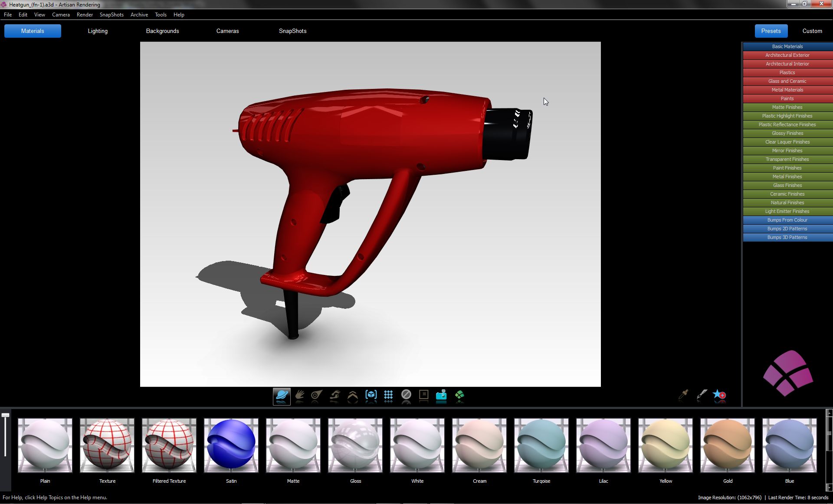This screenshot has width=833, height=504.
Task: Activate the hand pan tool
Action: [299, 396]
